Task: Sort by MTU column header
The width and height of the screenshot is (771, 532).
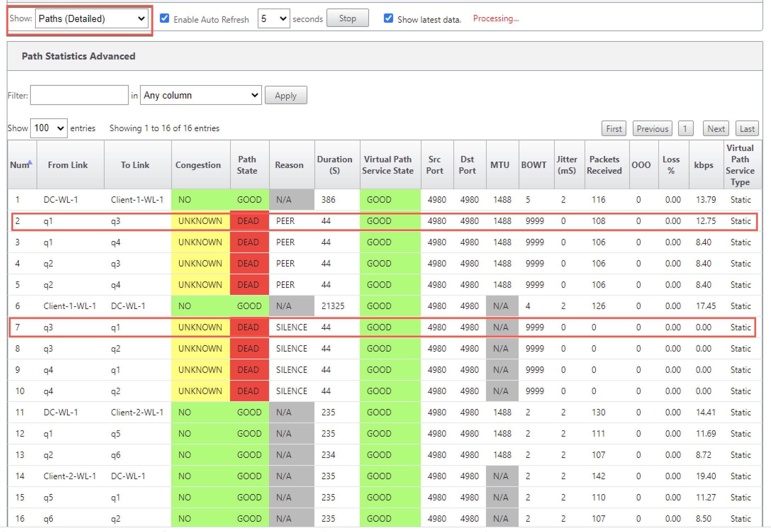Action: click(502, 165)
